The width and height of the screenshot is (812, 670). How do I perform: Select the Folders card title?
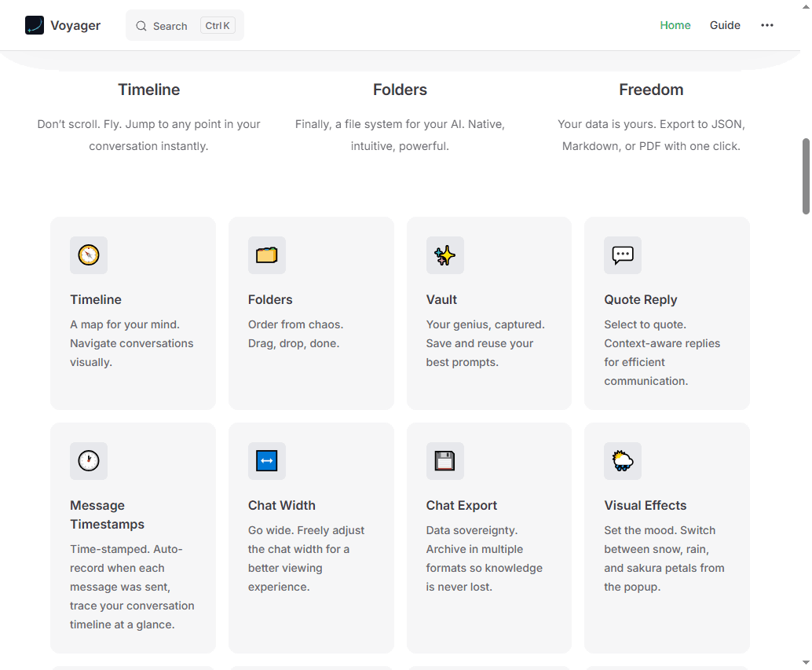click(270, 300)
